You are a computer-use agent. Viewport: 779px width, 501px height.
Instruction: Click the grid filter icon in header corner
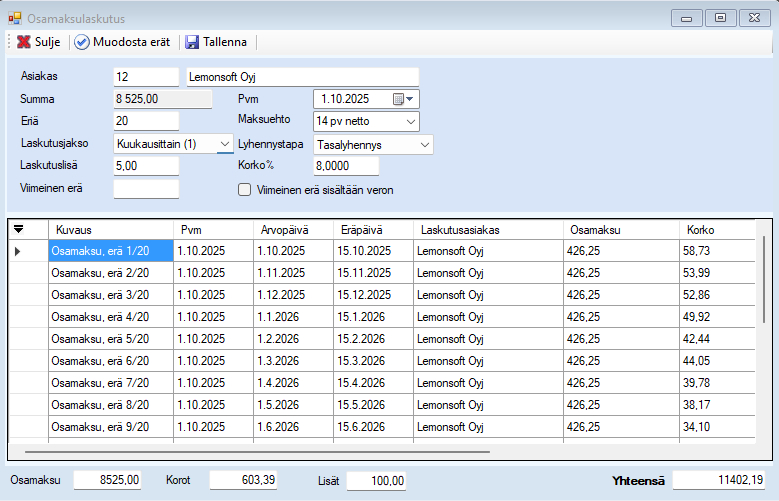[18, 229]
